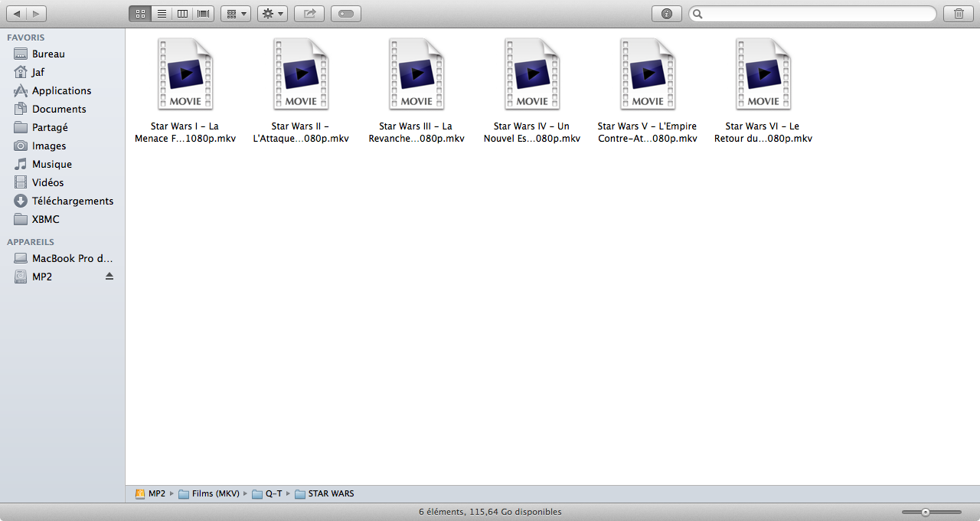
Task: Open Documents in the sidebar
Action: [x=62, y=109]
